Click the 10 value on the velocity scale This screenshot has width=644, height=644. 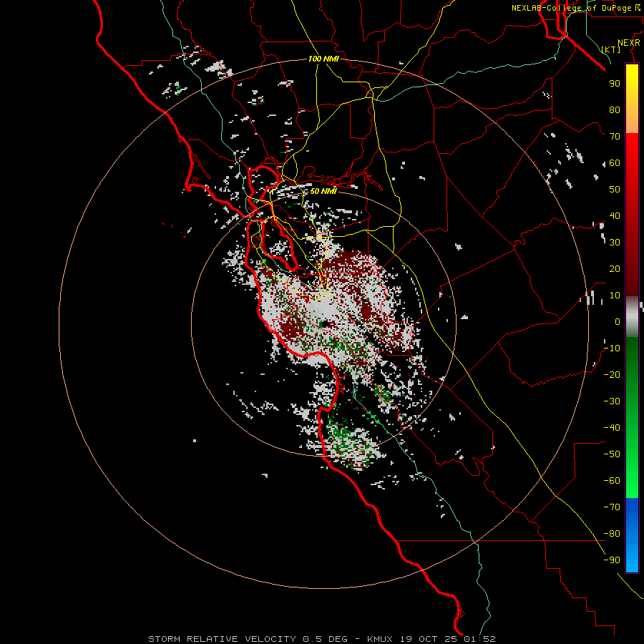(x=615, y=296)
